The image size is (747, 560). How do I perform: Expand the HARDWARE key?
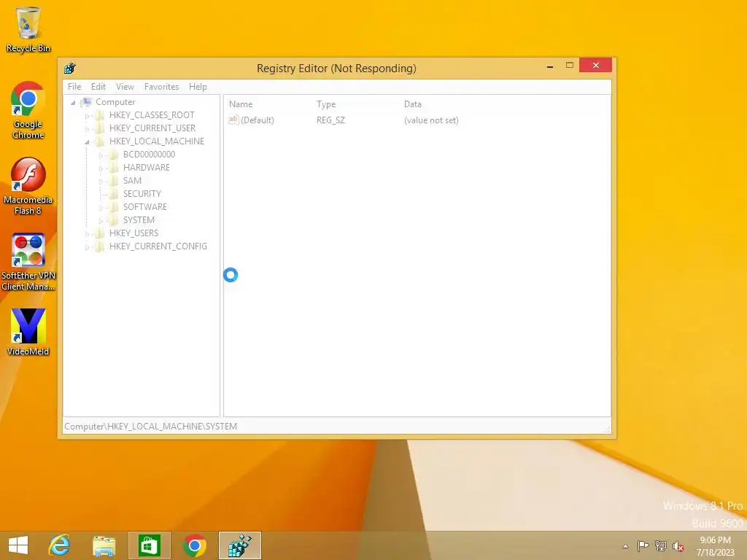point(101,168)
